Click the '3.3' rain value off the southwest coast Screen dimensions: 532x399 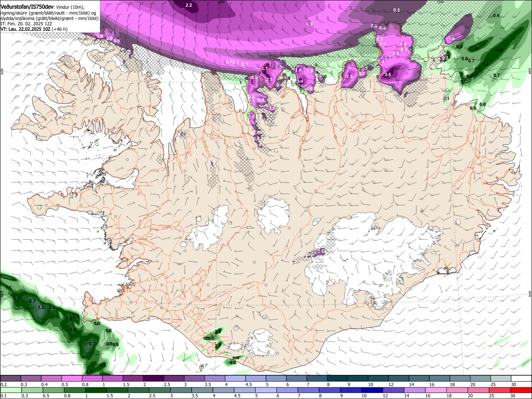41,307
